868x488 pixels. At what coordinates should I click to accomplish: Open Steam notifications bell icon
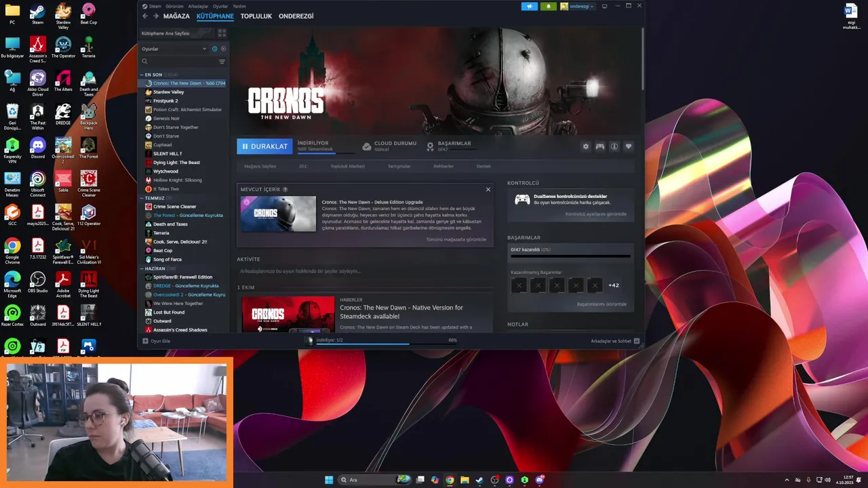(x=548, y=6)
